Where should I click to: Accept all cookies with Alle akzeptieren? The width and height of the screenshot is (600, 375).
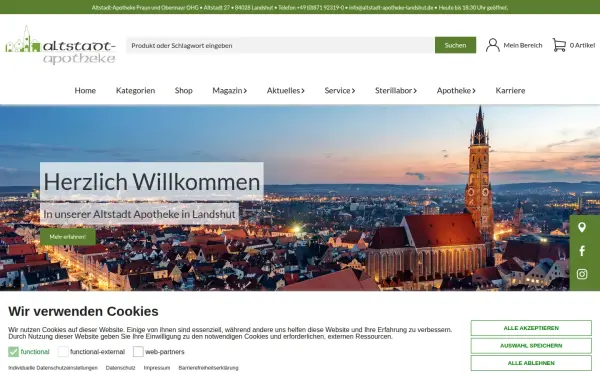pyautogui.click(x=531, y=328)
